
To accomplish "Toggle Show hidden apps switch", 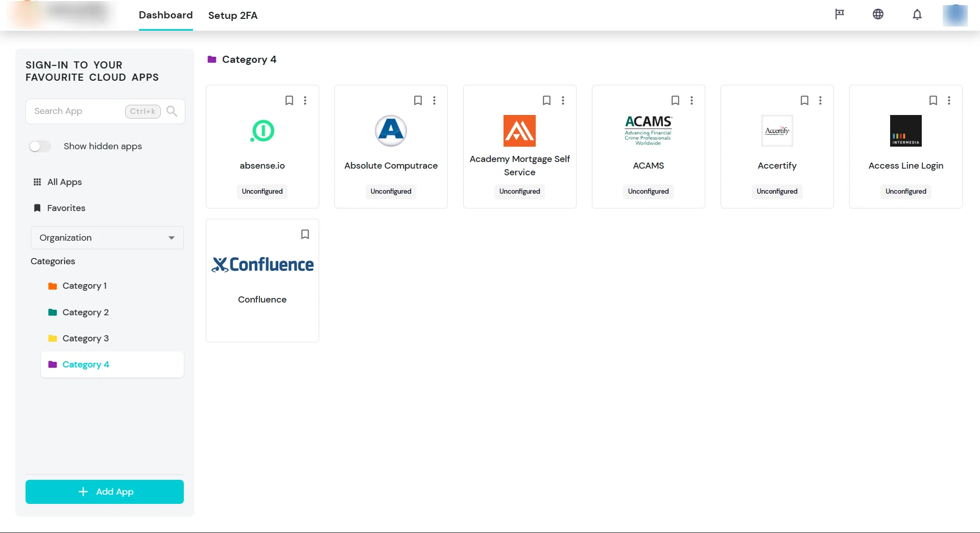I will 40,147.
